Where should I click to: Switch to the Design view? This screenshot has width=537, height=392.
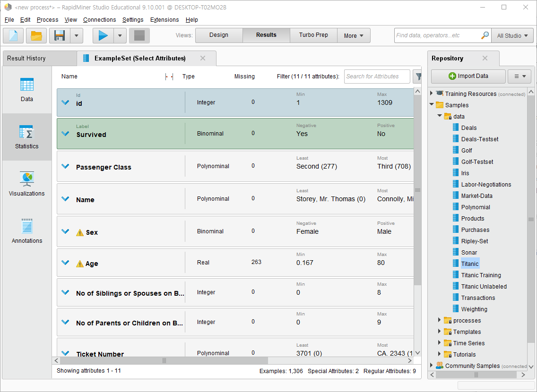tap(219, 35)
